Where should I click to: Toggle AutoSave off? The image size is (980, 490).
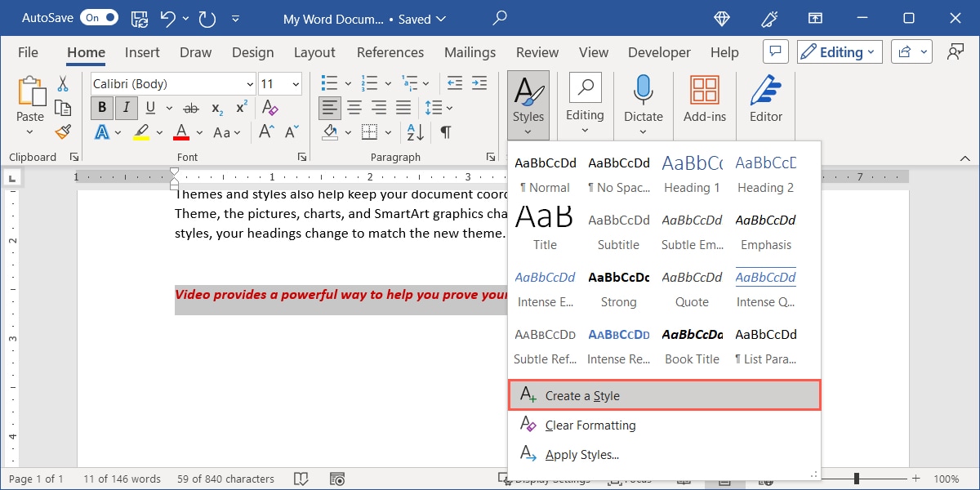click(x=98, y=16)
